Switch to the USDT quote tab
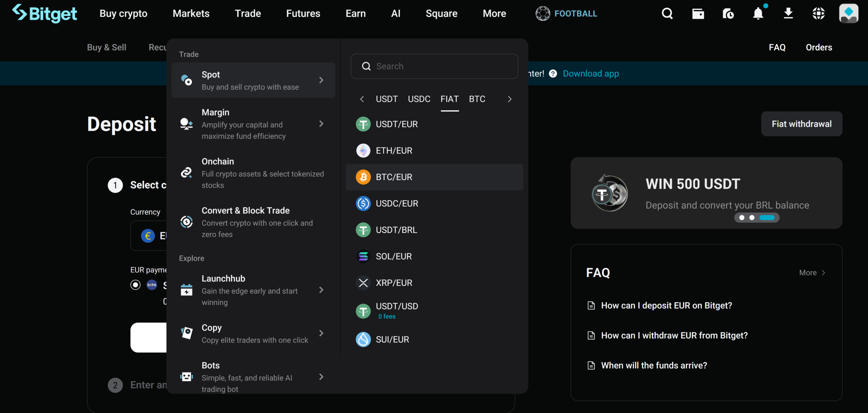The image size is (868, 413). [x=387, y=99]
